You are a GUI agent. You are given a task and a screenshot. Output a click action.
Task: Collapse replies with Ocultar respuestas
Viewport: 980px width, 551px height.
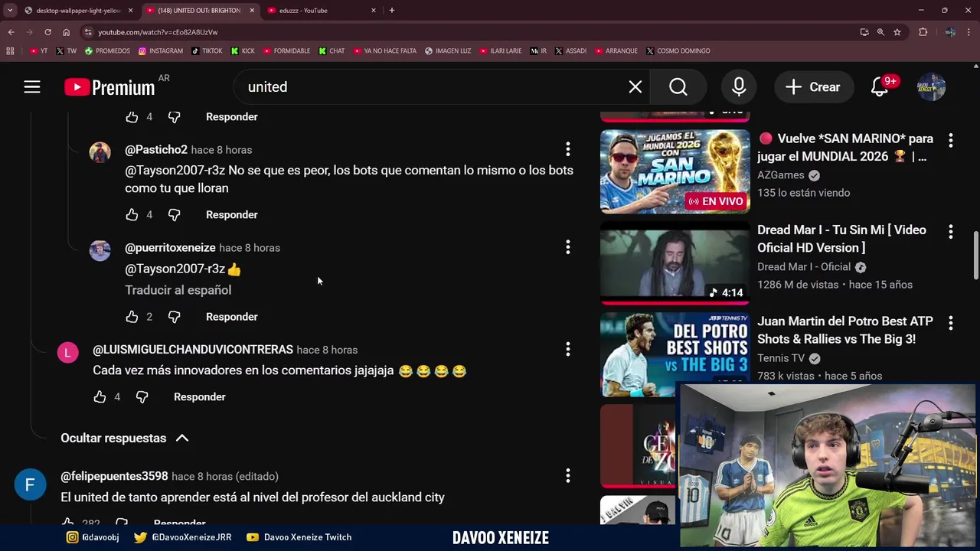tap(124, 438)
